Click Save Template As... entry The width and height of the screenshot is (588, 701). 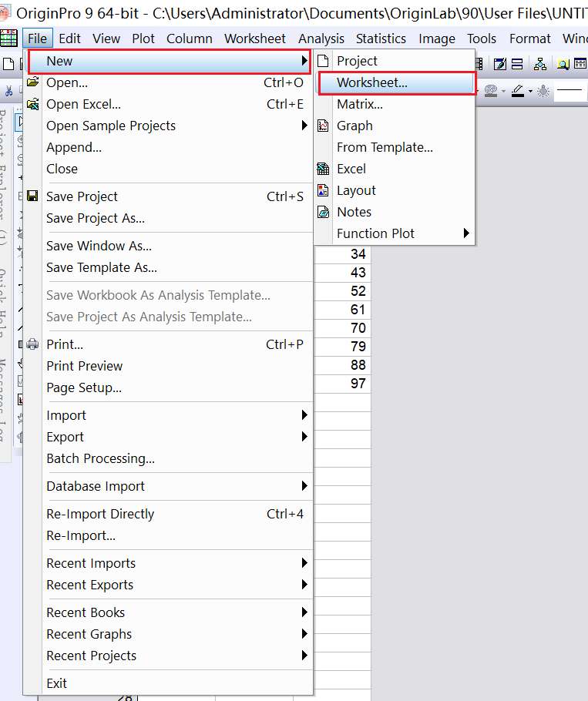168,267
